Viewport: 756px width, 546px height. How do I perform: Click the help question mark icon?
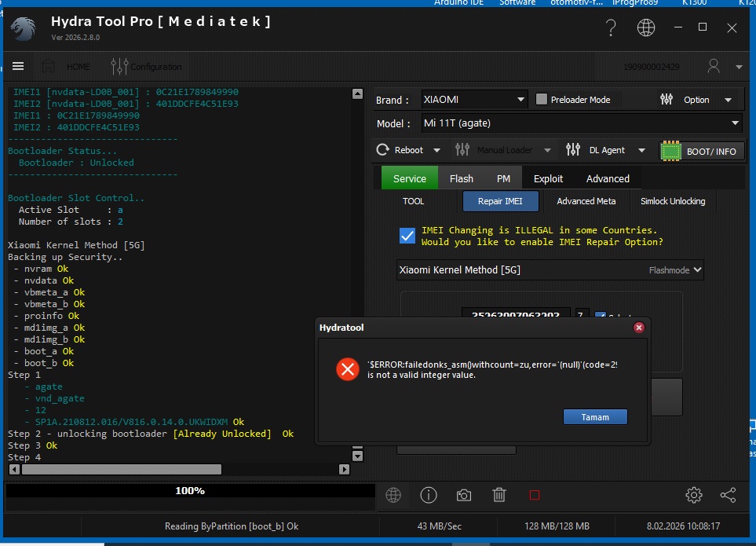pyautogui.click(x=611, y=27)
